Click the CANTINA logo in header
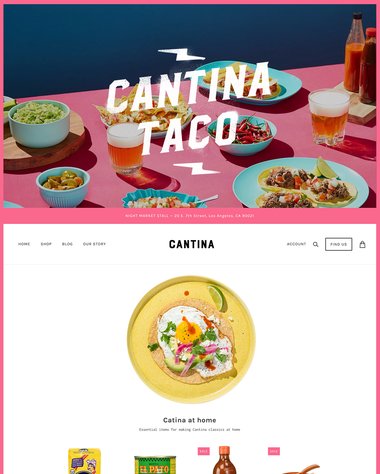Screen dimensions: 380x474 coord(191,244)
